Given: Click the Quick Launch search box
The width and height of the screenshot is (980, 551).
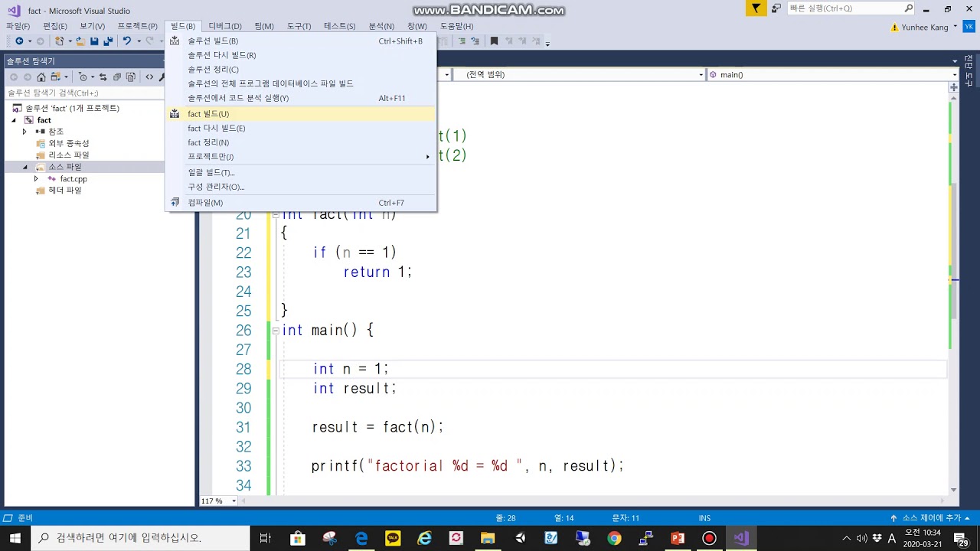Looking at the screenshot, I should 850,8.
